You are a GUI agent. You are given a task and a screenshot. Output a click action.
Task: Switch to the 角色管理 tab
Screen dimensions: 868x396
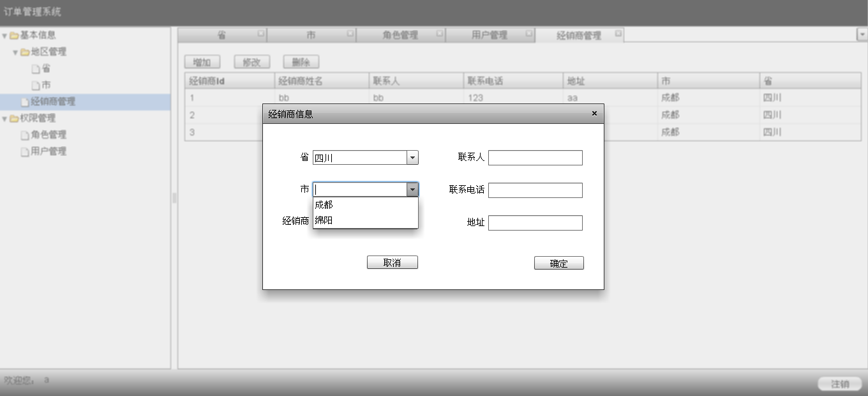tap(401, 35)
